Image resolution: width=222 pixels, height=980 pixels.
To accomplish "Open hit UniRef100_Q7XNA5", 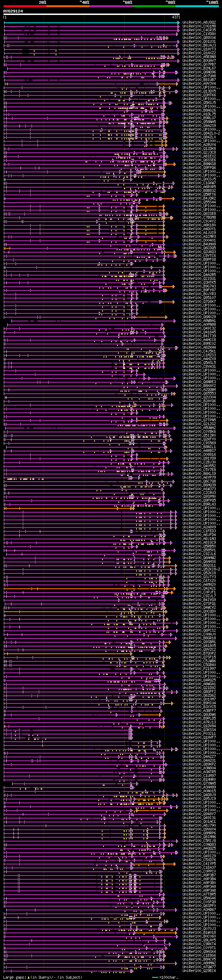I will [199, 784].
